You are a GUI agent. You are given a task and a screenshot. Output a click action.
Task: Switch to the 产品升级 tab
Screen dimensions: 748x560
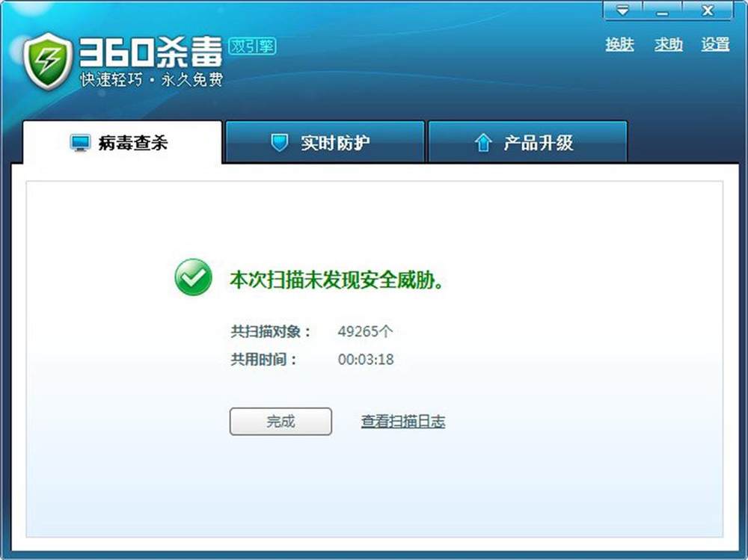pyautogui.click(x=538, y=143)
